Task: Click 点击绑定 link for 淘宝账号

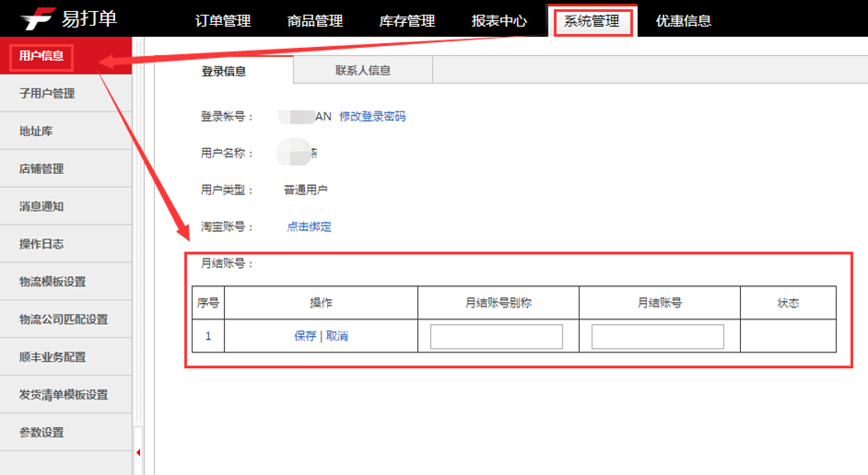Action: coord(309,226)
